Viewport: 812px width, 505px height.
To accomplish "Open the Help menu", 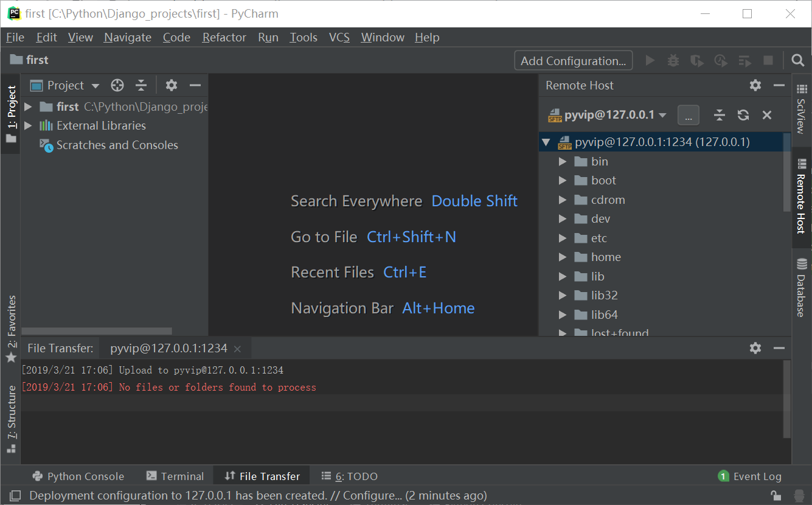I will click(x=427, y=37).
